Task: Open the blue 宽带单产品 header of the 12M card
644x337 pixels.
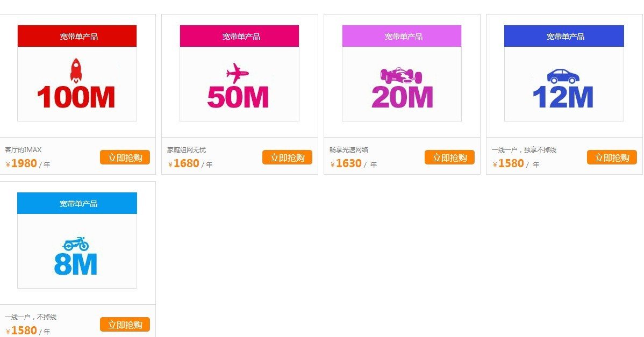Action: pos(564,36)
